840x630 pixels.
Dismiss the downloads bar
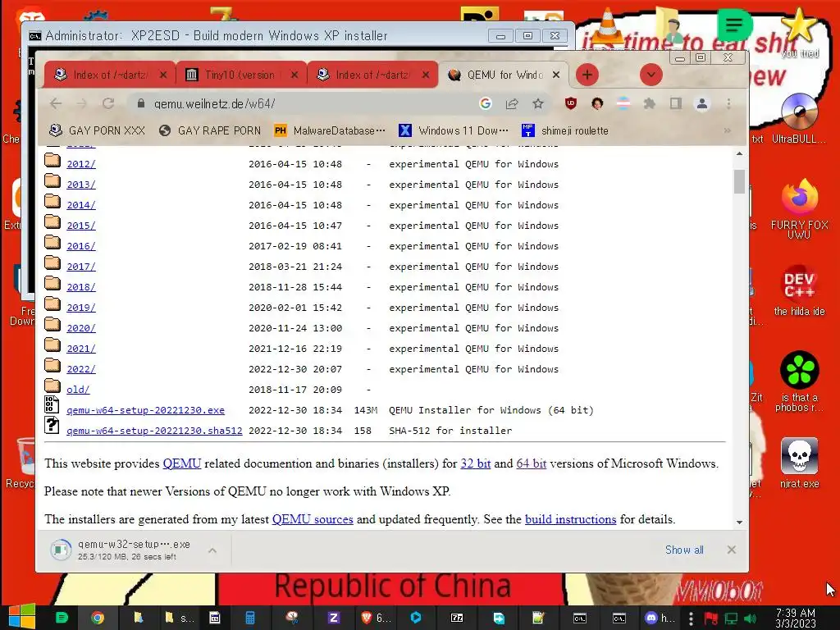tap(731, 550)
